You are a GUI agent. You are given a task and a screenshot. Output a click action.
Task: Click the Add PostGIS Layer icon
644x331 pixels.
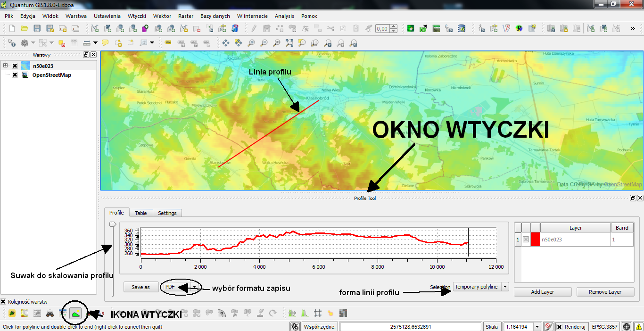(120, 28)
